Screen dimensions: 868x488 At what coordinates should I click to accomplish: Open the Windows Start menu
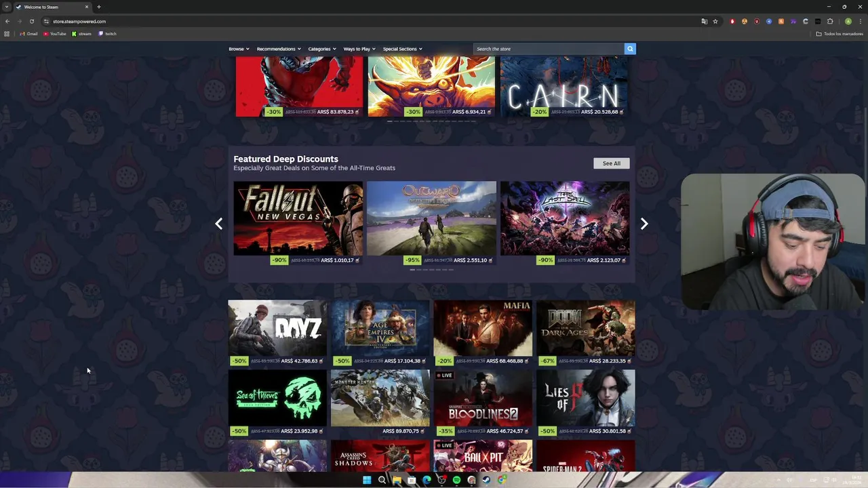click(x=367, y=480)
